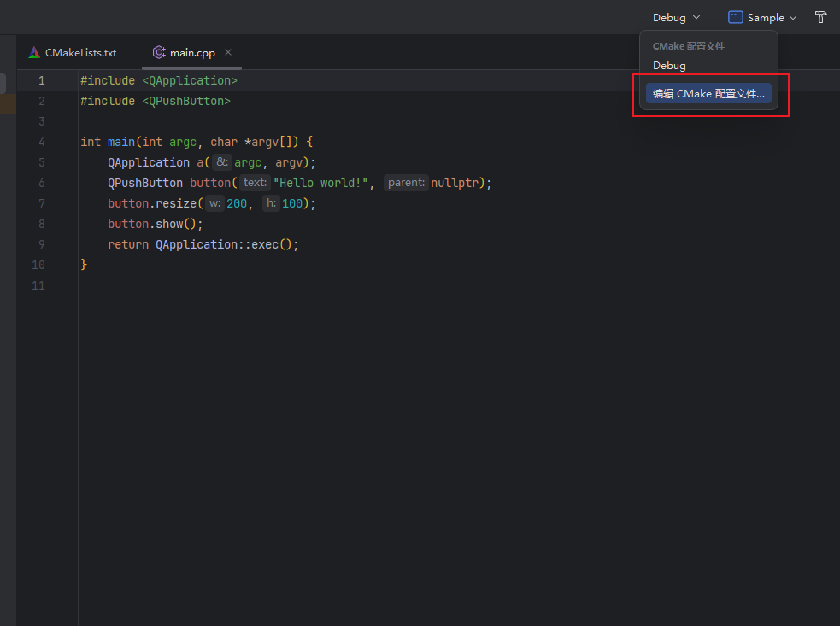Image resolution: width=840 pixels, height=626 pixels.
Task: Place cursor in "Hello world!" string
Action: (323, 183)
